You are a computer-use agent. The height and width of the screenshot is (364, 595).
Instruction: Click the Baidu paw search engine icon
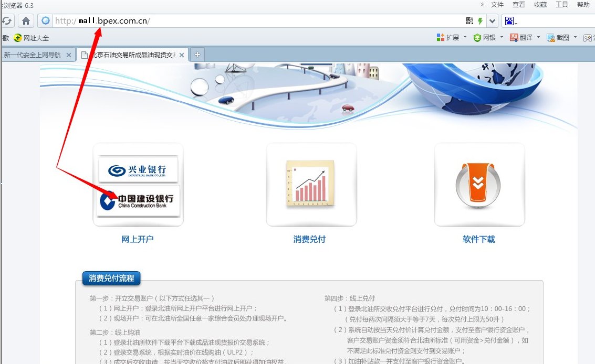[509, 21]
